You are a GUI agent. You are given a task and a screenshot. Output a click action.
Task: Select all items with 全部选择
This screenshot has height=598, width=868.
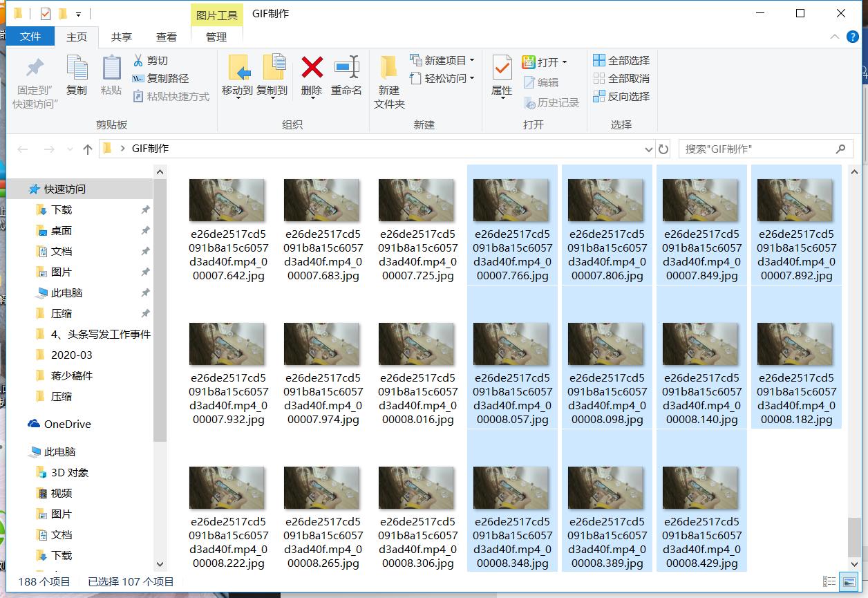pos(621,60)
